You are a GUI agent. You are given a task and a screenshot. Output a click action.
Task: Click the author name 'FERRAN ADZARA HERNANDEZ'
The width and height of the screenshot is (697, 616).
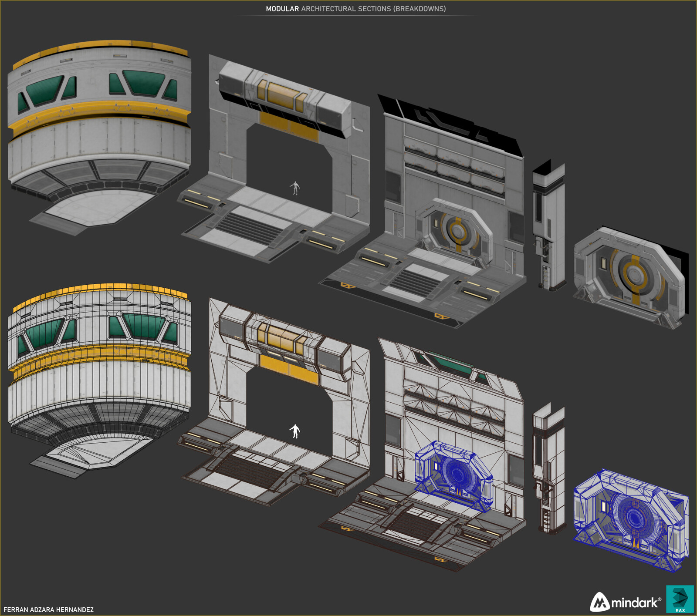48,609
